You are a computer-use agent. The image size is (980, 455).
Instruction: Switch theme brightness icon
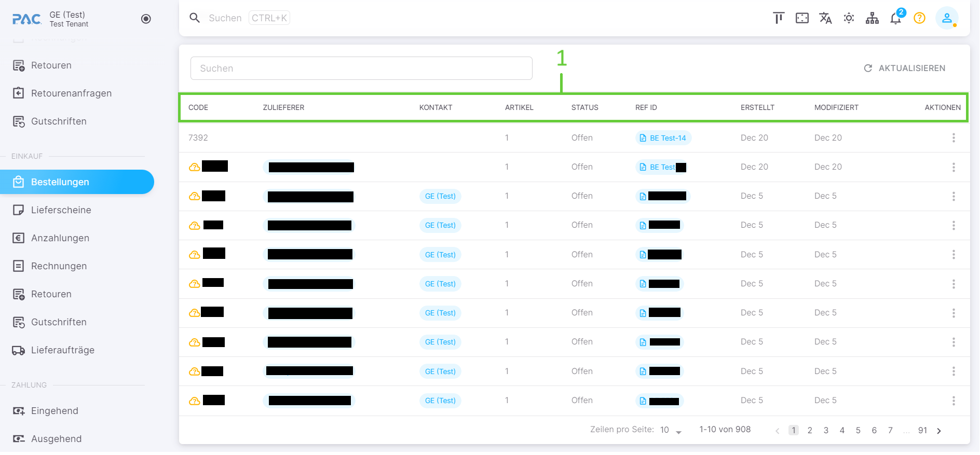(x=849, y=18)
